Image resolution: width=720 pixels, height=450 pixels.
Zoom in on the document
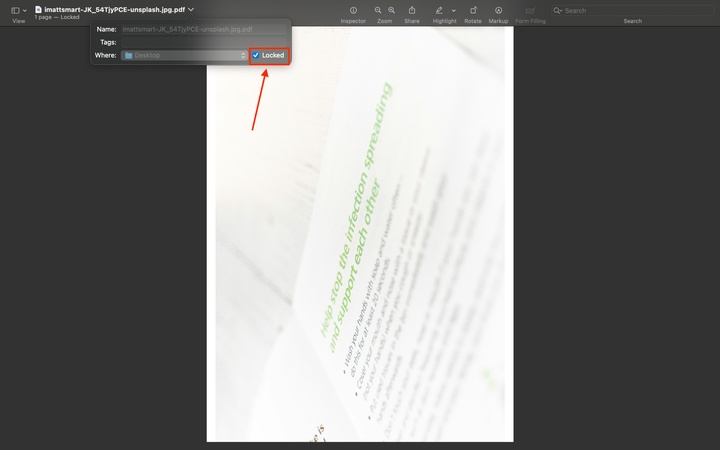[392, 10]
